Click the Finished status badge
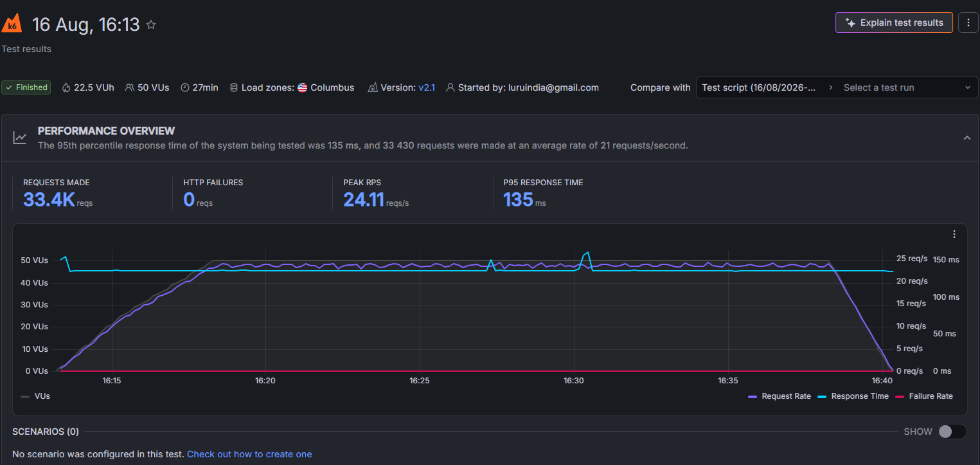The width and height of the screenshot is (980, 465). point(26,87)
